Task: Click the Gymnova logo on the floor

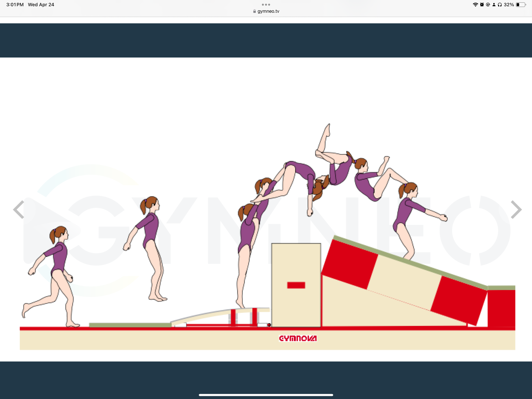Action: point(297,338)
